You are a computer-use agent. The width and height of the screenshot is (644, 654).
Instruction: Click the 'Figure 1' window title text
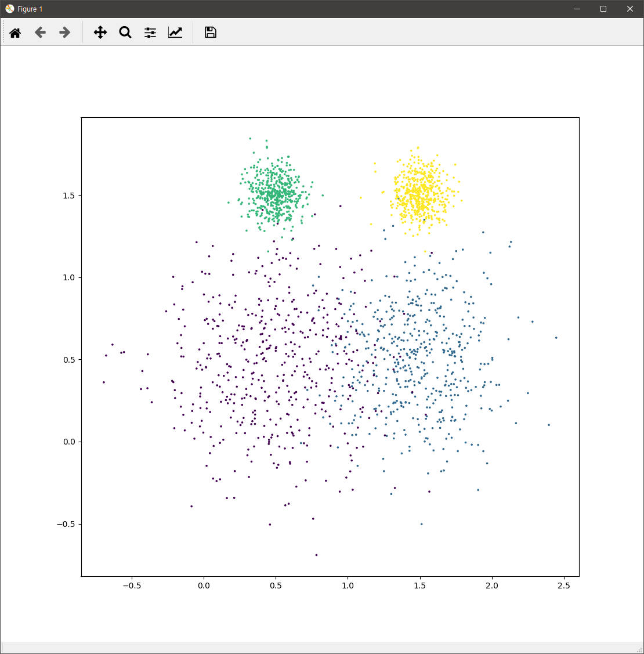click(x=30, y=9)
